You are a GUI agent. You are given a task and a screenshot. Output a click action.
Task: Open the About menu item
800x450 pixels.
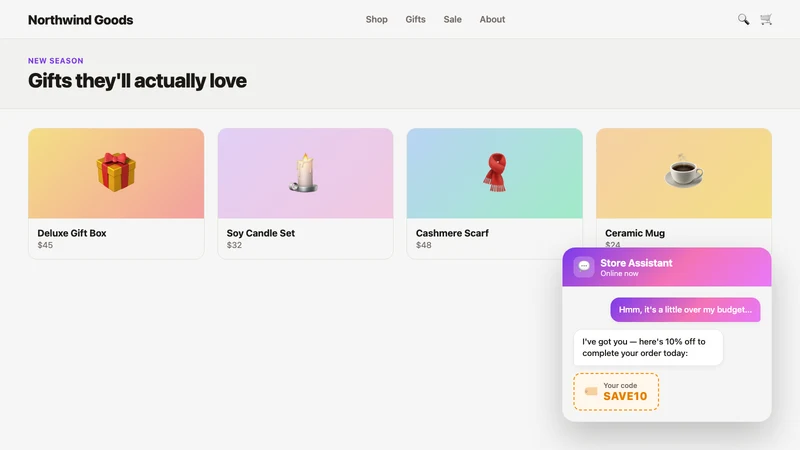492,19
